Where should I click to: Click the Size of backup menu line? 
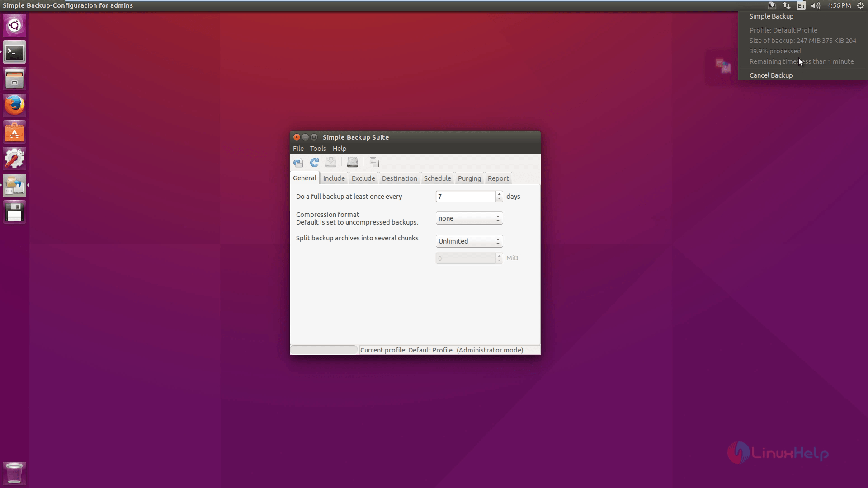click(x=802, y=41)
